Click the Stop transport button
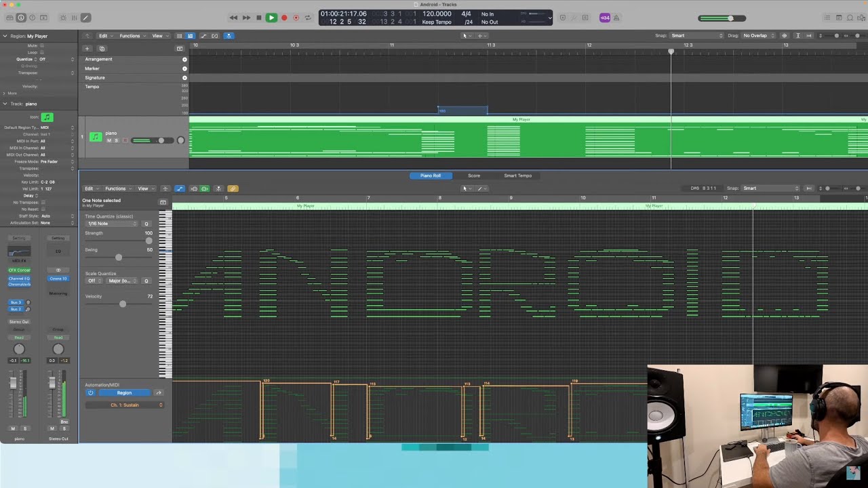868x488 pixels. tap(259, 18)
